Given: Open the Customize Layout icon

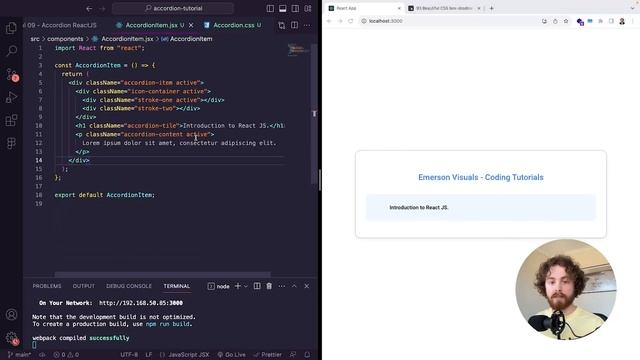Looking at the screenshot, I should click(x=308, y=8).
